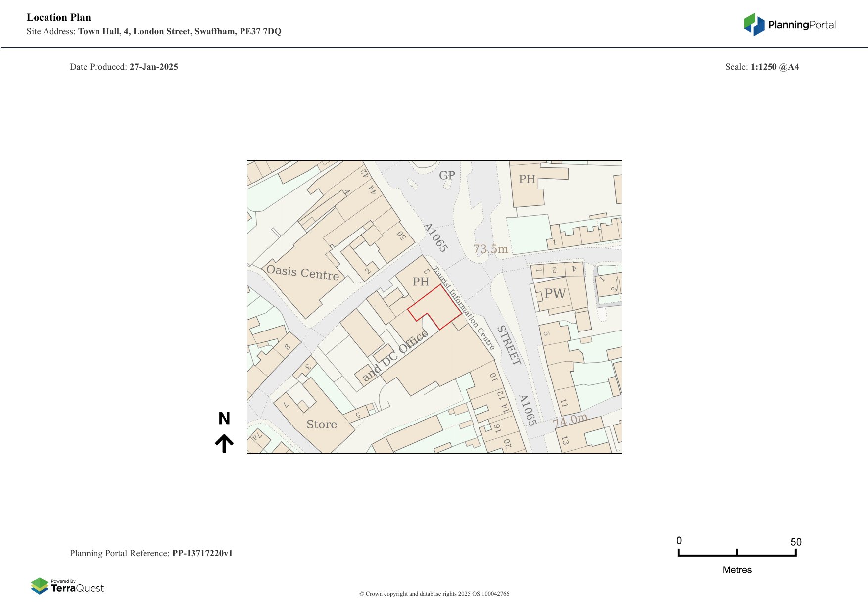Click the Crown copyright notice
The image size is (868, 614).
pyautogui.click(x=434, y=594)
